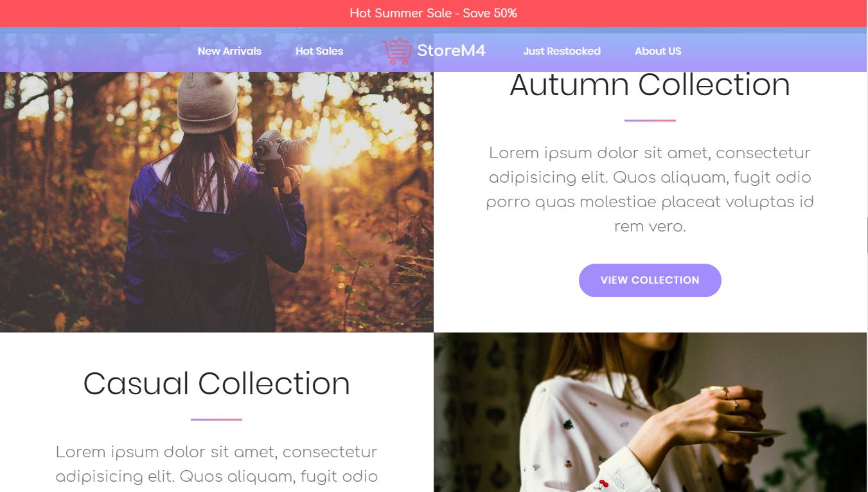Open the StoreM4 brand name link

tap(451, 50)
